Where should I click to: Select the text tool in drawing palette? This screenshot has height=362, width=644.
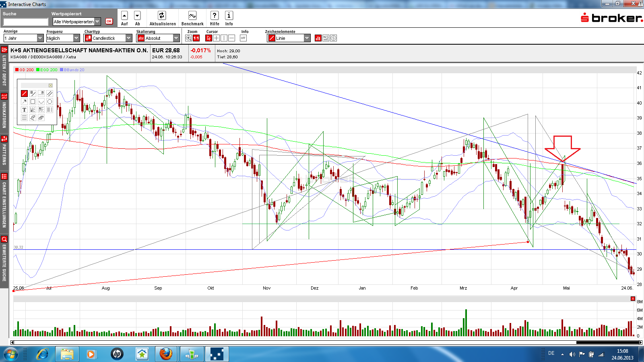(24, 110)
